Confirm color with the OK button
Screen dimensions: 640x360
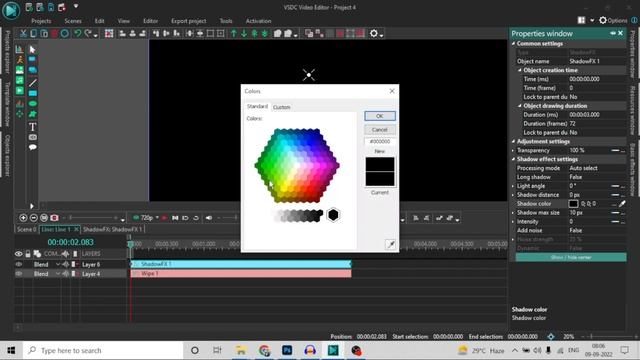(x=380, y=116)
